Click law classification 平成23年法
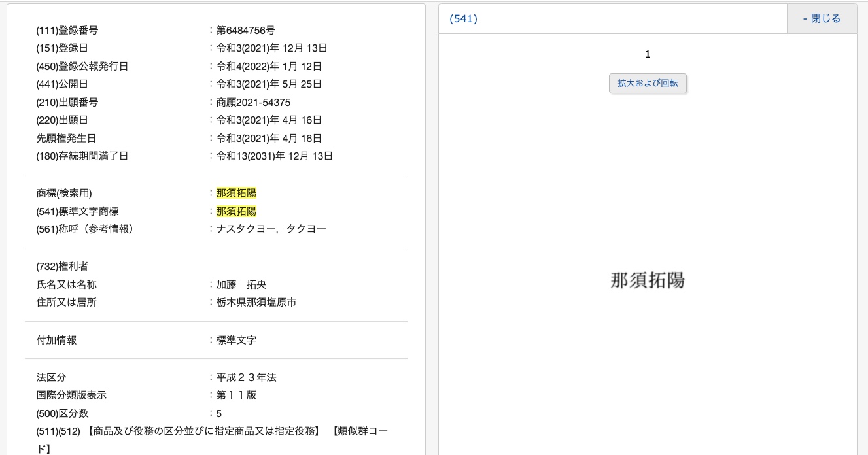This screenshot has height=455, width=868. click(247, 377)
